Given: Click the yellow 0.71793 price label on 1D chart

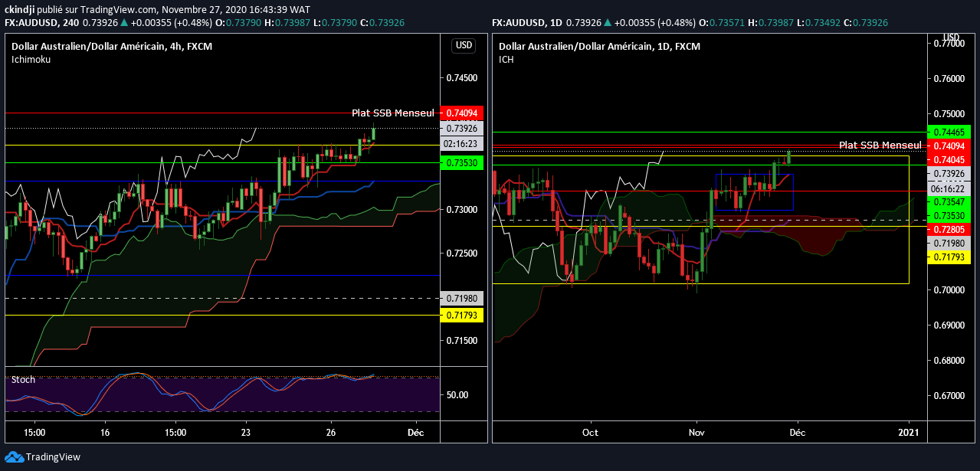Looking at the screenshot, I should coord(949,257).
